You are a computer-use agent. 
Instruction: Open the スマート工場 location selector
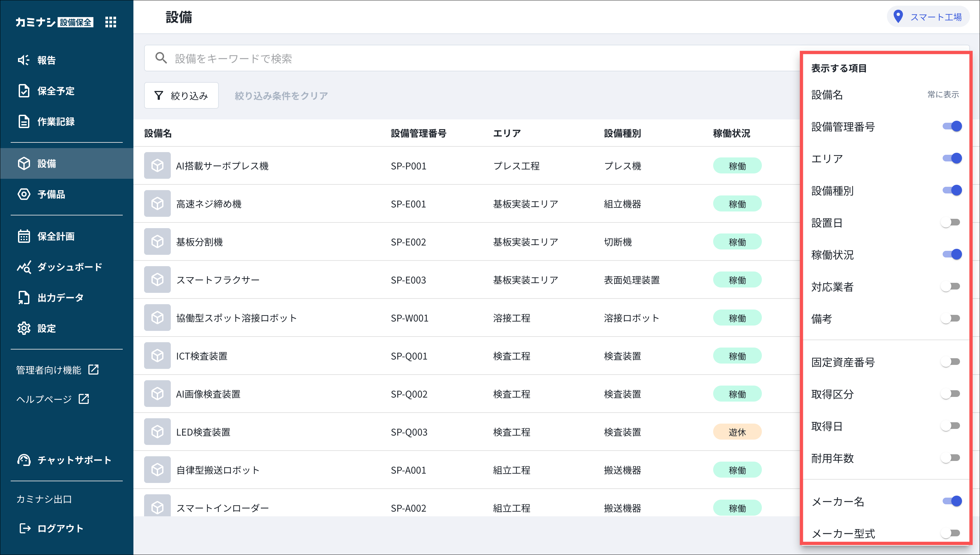pyautogui.click(x=928, y=17)
